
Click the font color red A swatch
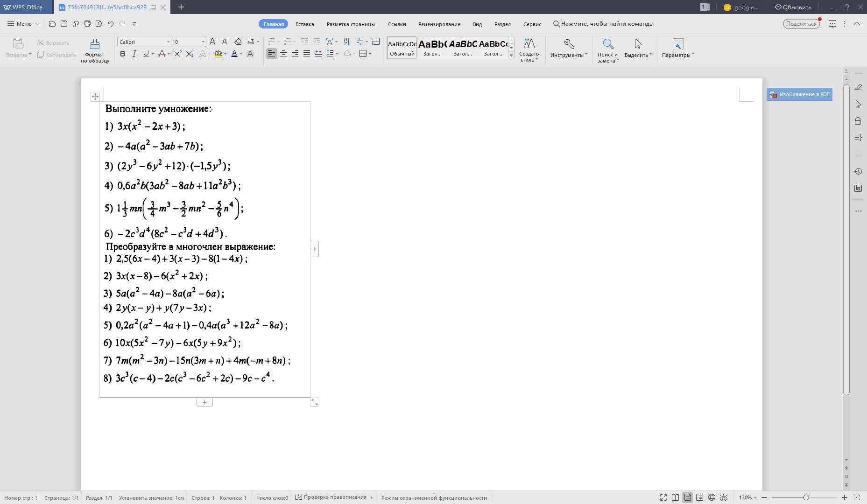(x=234, y=54)
